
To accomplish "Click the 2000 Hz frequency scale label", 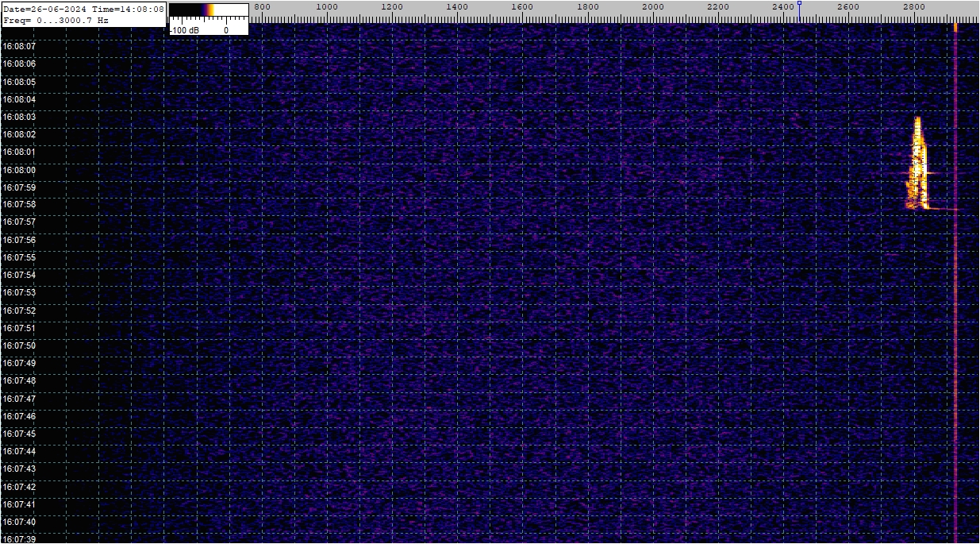I will [653, 7].
